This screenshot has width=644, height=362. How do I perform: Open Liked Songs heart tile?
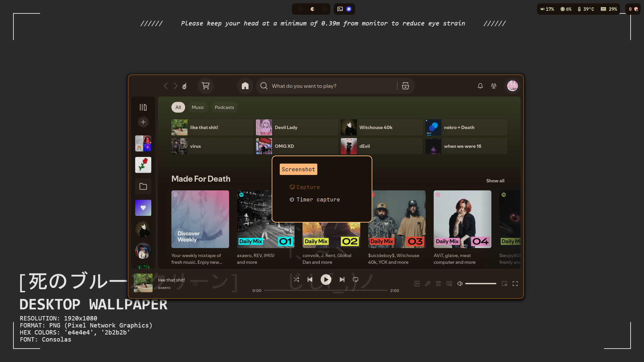143,208
